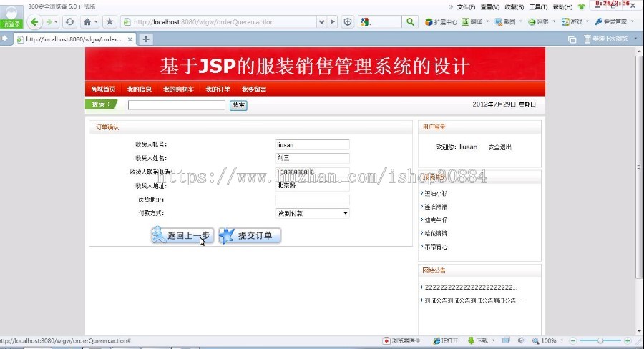Expand the 登录管家 dropdown arrow

pyautogui.click(x=632, y=21)
